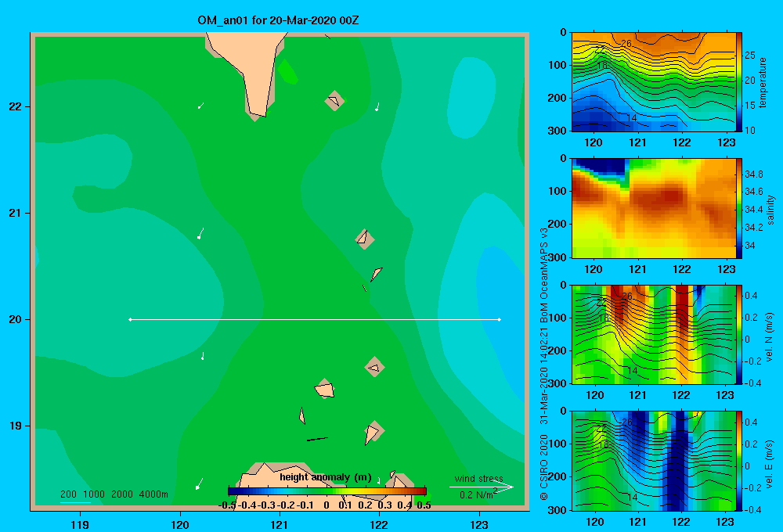
Task: Click the island near 19.55N 121.95E
Action: tap(374, 367)
